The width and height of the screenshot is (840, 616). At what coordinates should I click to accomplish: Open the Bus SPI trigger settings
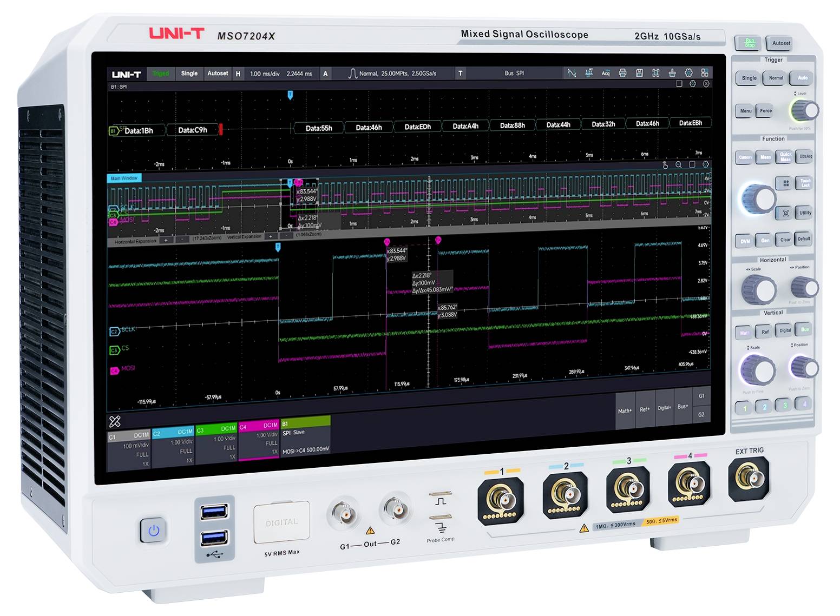(514, 73)
